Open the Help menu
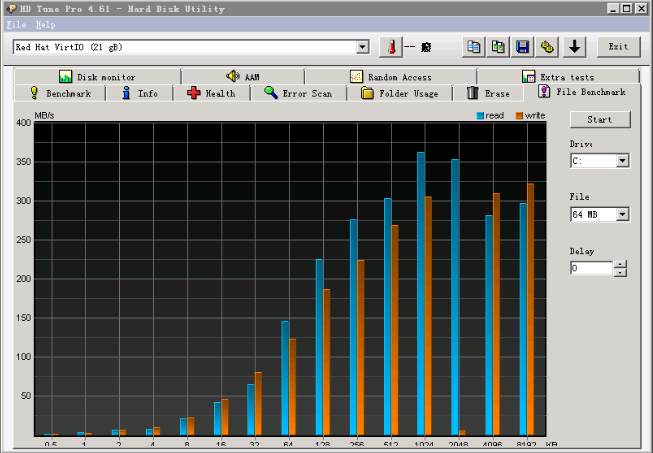 45,25
